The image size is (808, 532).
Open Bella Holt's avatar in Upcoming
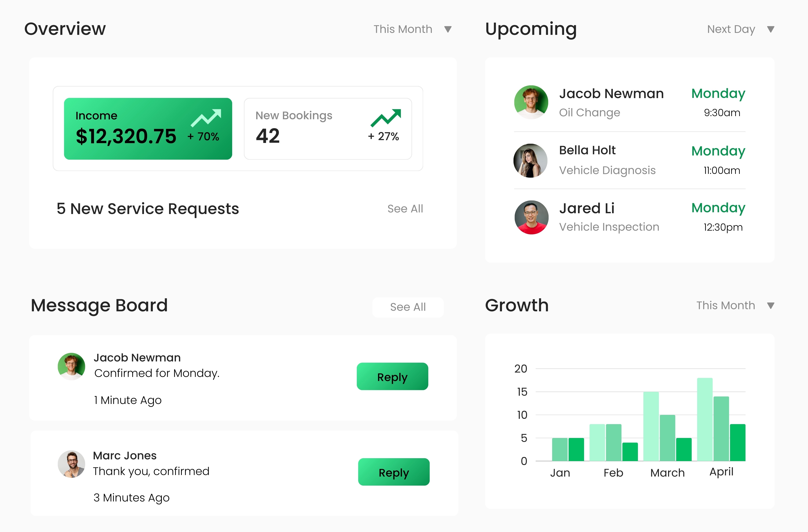pyautogui.click(x=531, y=161)
